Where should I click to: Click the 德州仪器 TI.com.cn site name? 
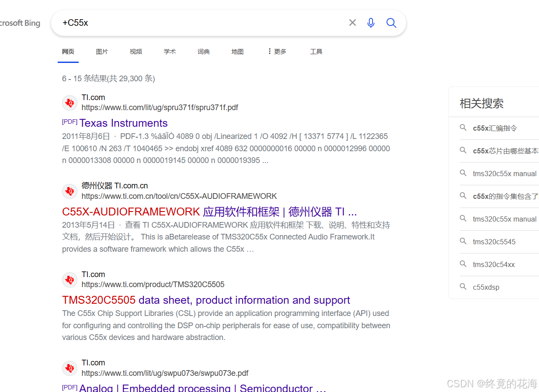pos(115,186)
